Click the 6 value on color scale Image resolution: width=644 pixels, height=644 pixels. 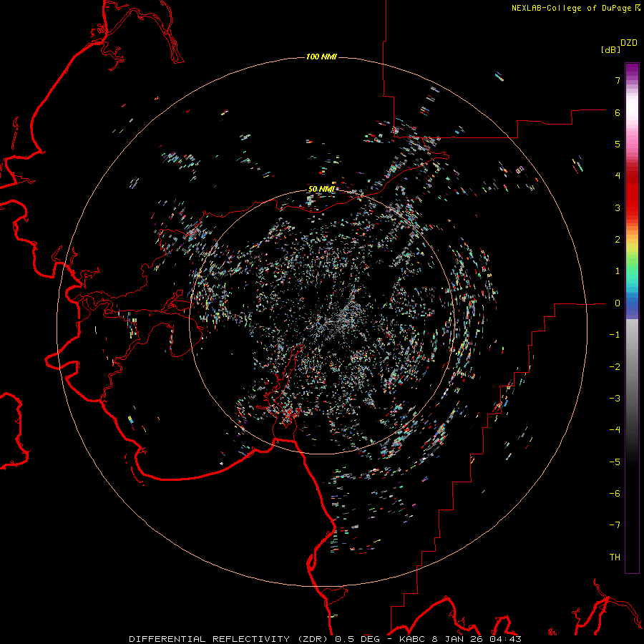[x=618, y=112]
